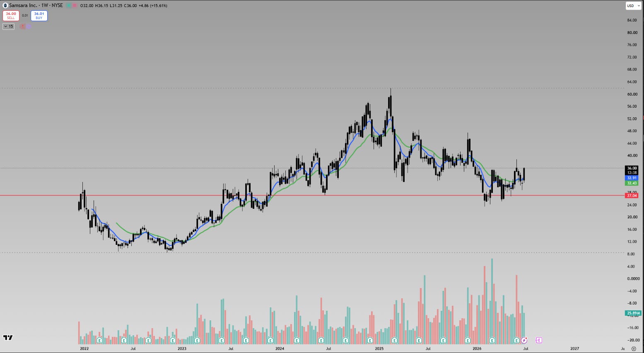Click the green market status dot icon

click(68, 5)
